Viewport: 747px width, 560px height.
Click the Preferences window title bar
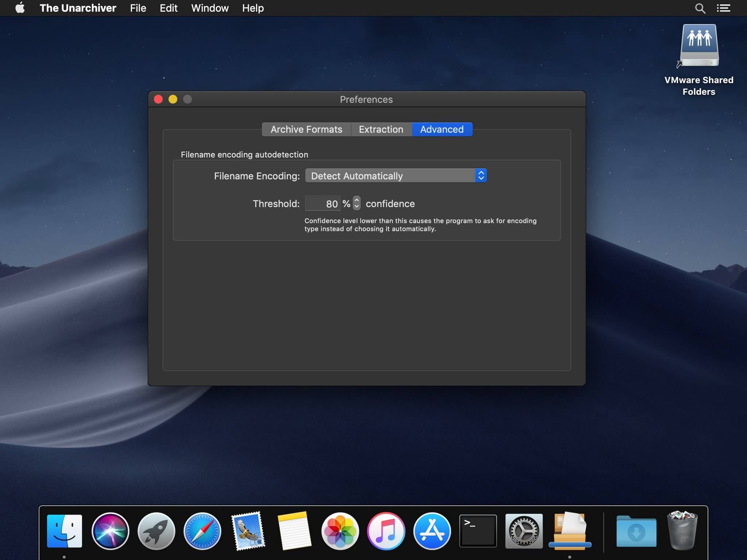coord(367,99)
